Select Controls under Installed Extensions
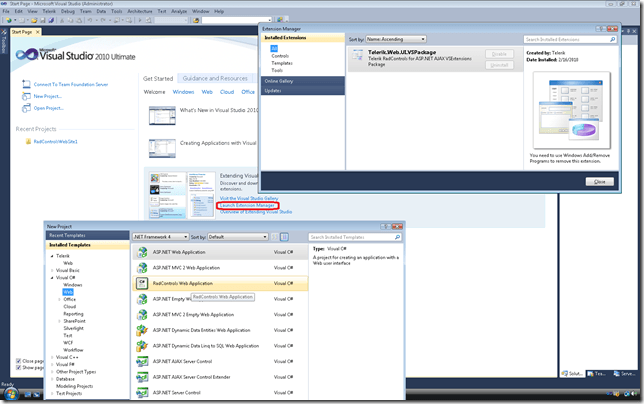Image resolution: width=644 pixels, height=404 pixels. 280,56
